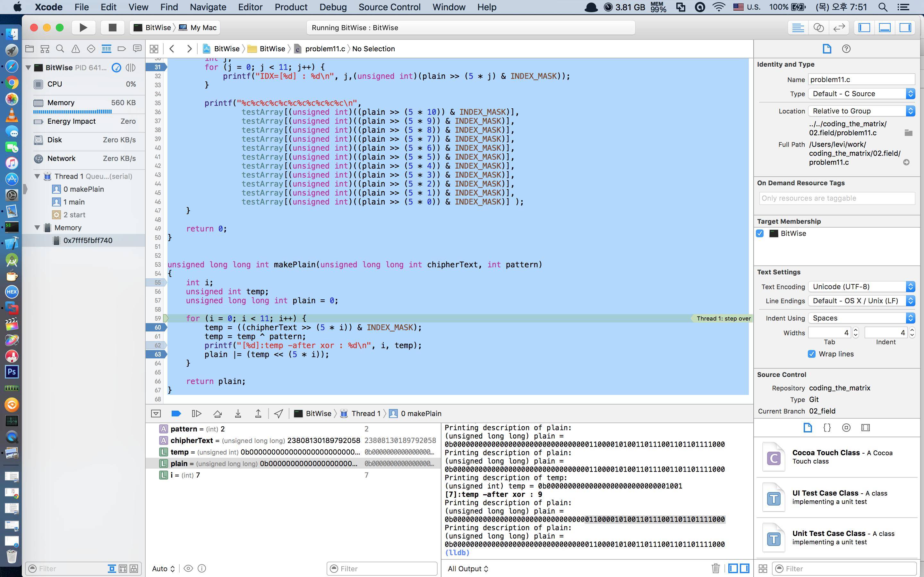Open the Indent Using Spaces dropdown
Viewport: 924px width, 577px height.
pyautogui.click(x=861, y=318)
